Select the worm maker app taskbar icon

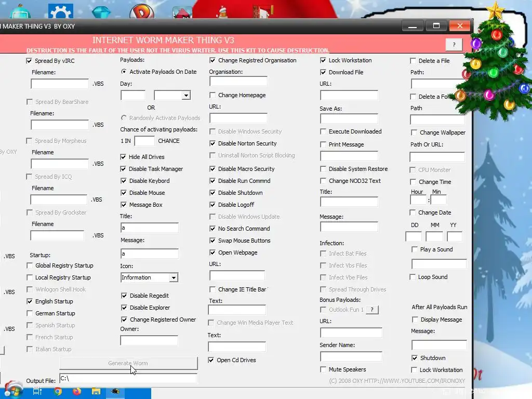click(115, 392)
